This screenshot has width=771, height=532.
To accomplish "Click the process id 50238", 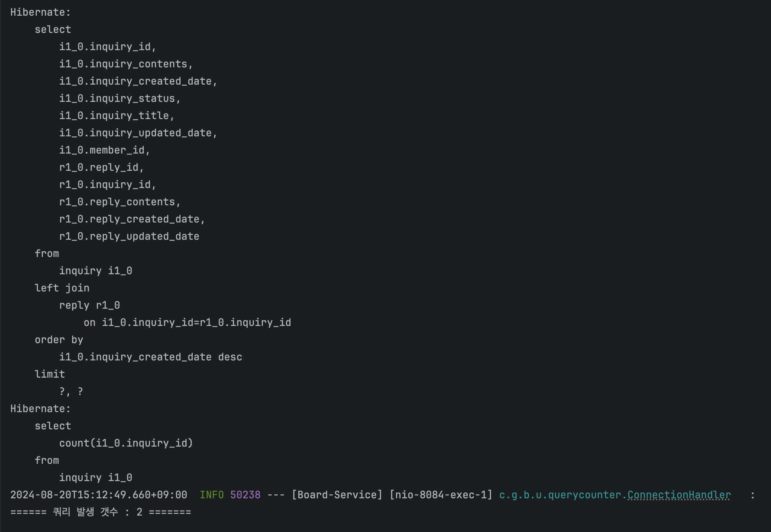I will coord(245,495).
